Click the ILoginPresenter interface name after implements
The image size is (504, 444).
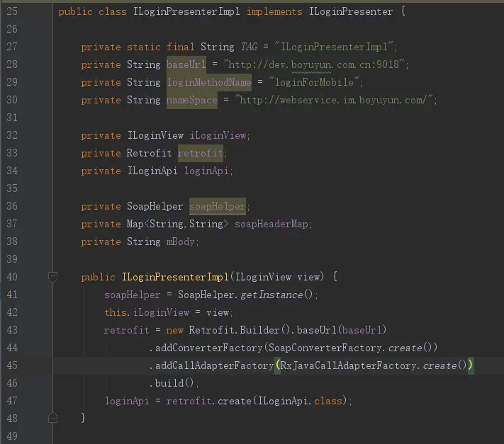click(x=351, y=12)
